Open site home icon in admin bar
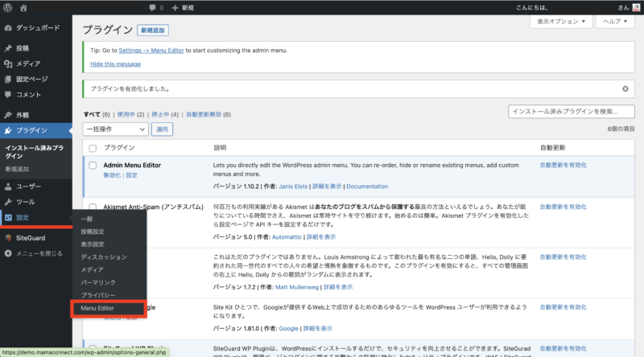 [23, 8]
